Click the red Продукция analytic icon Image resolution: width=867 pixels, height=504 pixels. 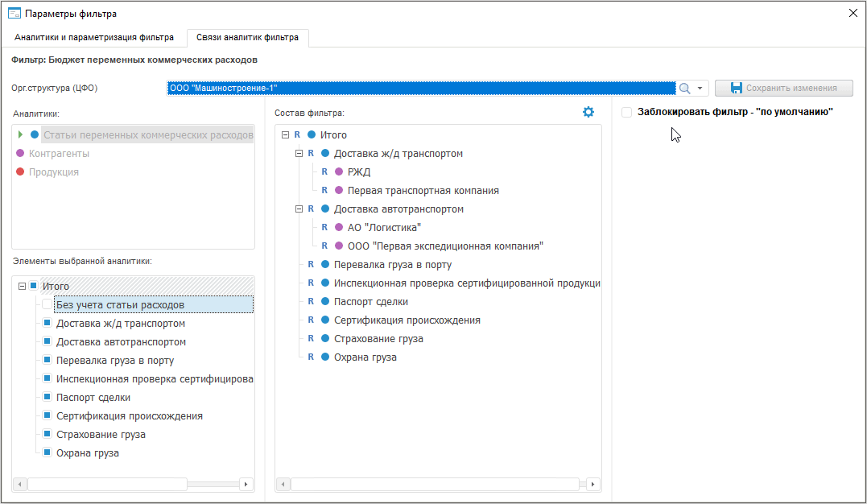(20, 171)
